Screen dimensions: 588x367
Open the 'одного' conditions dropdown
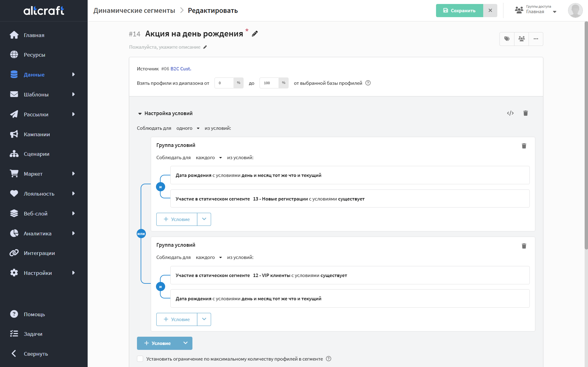[188, 128]
